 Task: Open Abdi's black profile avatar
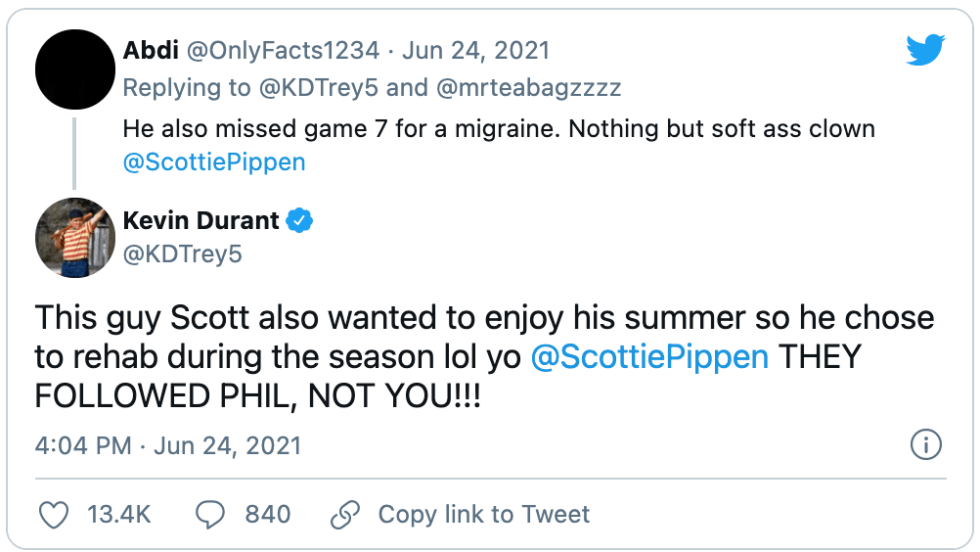pos(75,70)
